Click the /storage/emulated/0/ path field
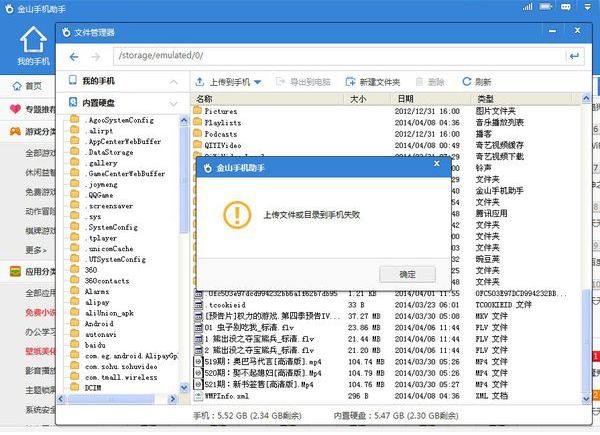 coord(339,56)
